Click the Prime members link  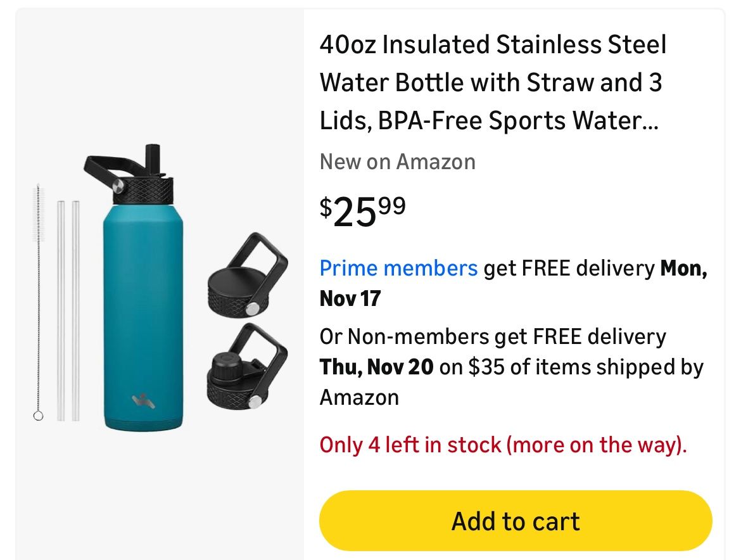[x=398, y=268]
